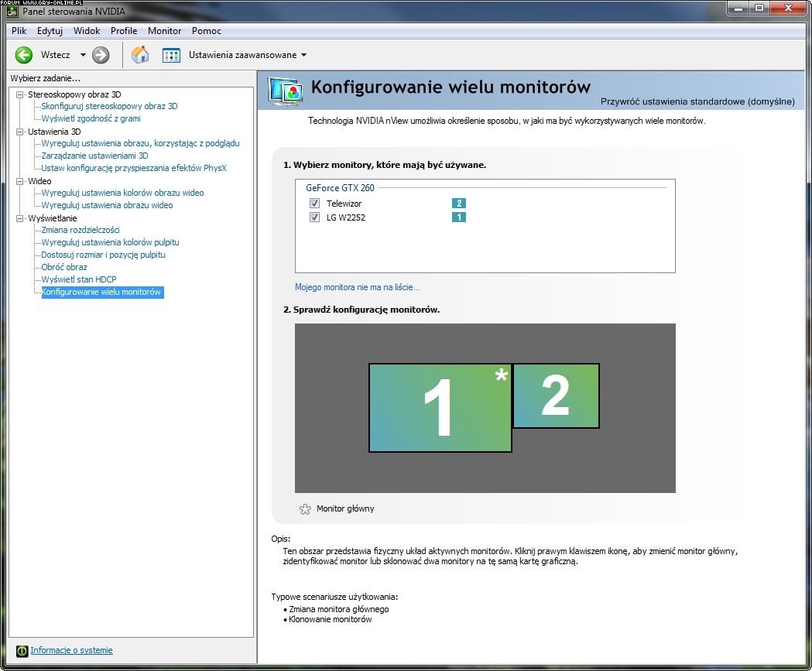Select Obróć obraz task

pos(64,267)
